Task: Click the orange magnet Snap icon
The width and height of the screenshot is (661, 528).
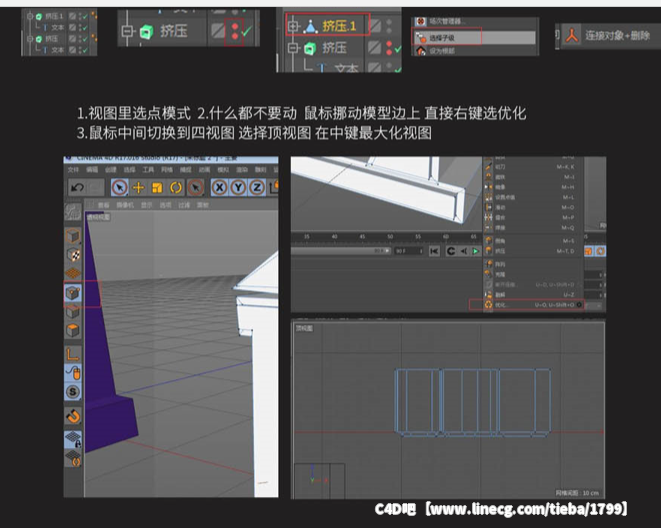Action: pyautogui.click(x=73, y=416)
